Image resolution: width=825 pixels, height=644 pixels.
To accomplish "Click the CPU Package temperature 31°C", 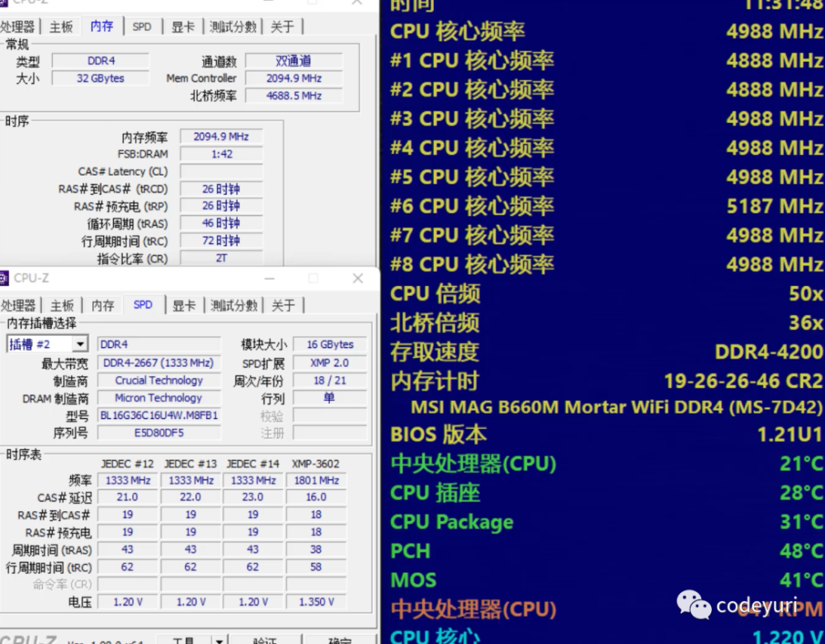I will pyautogui.click(x=802, y=522).
